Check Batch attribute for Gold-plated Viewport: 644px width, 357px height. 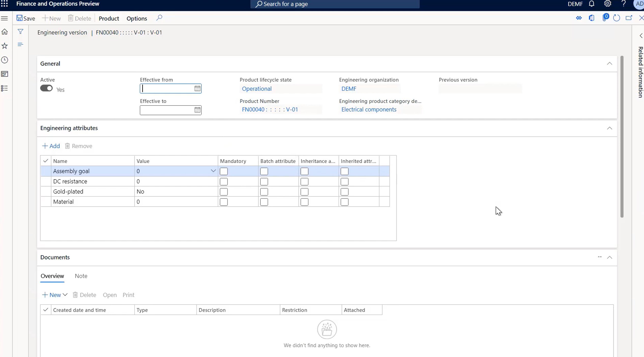tap(264, 192)
